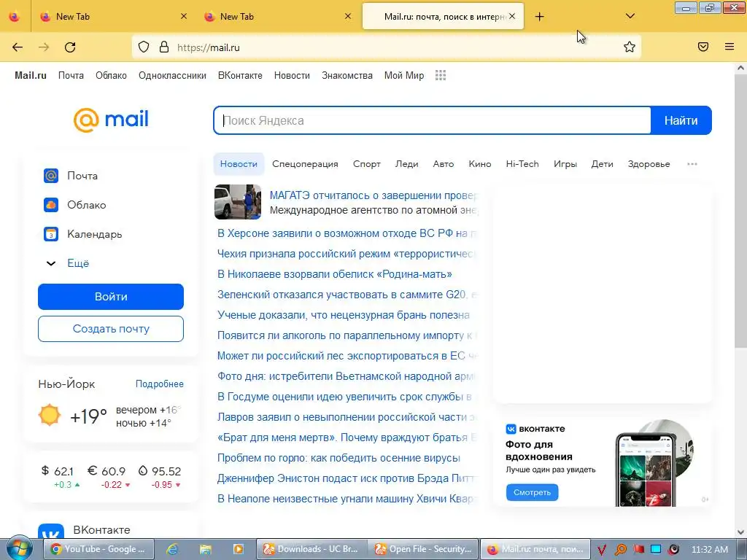Click the Создать почту button
The width and height of the screenshot is (747, 560).
coord(111,329)
